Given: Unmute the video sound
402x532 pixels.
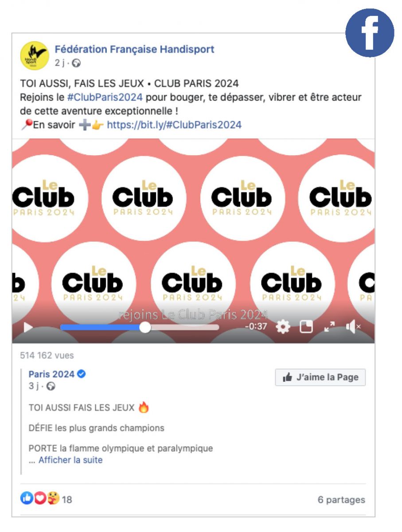Looking at the screenshot, I should (353, 327).
